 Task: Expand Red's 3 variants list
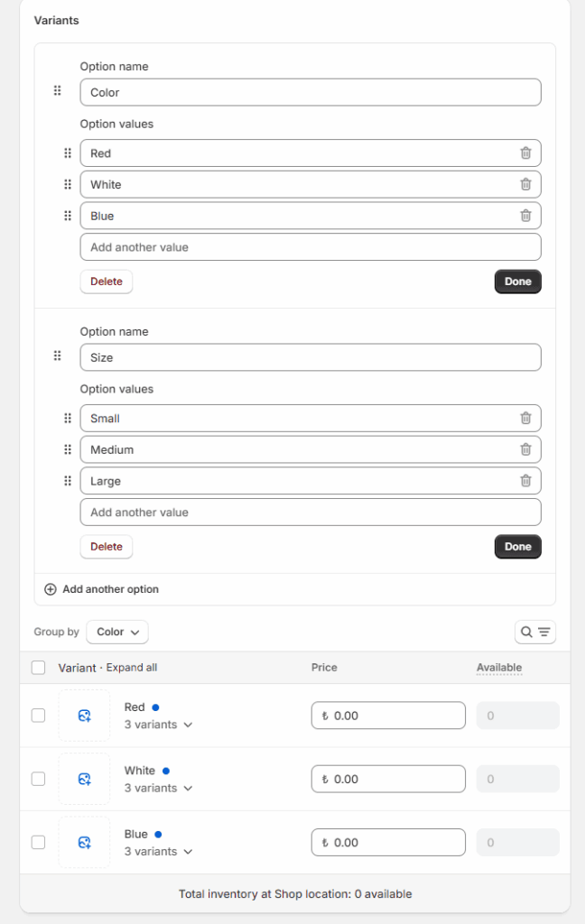click(159, 725)
